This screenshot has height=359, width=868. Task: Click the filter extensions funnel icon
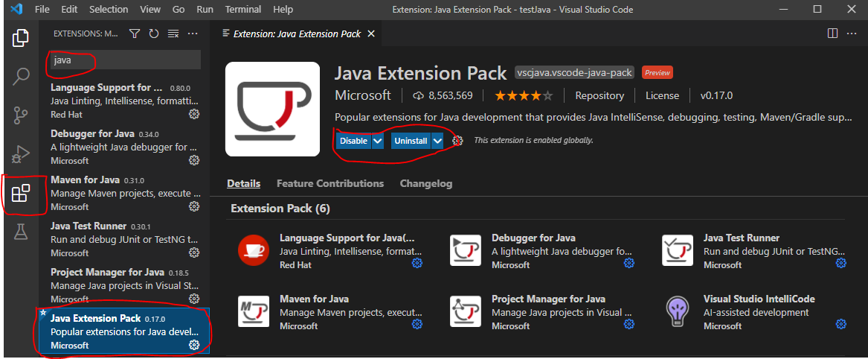pos(134,34)
